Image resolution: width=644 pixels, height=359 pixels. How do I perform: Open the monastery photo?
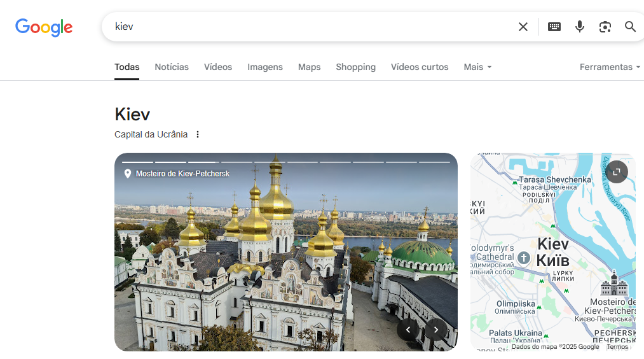coord(286,251)
